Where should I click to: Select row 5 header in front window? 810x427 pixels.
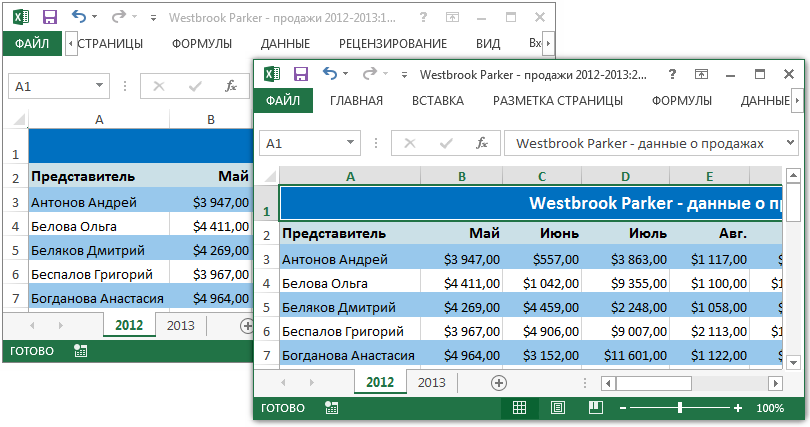(x=267, y=308)
